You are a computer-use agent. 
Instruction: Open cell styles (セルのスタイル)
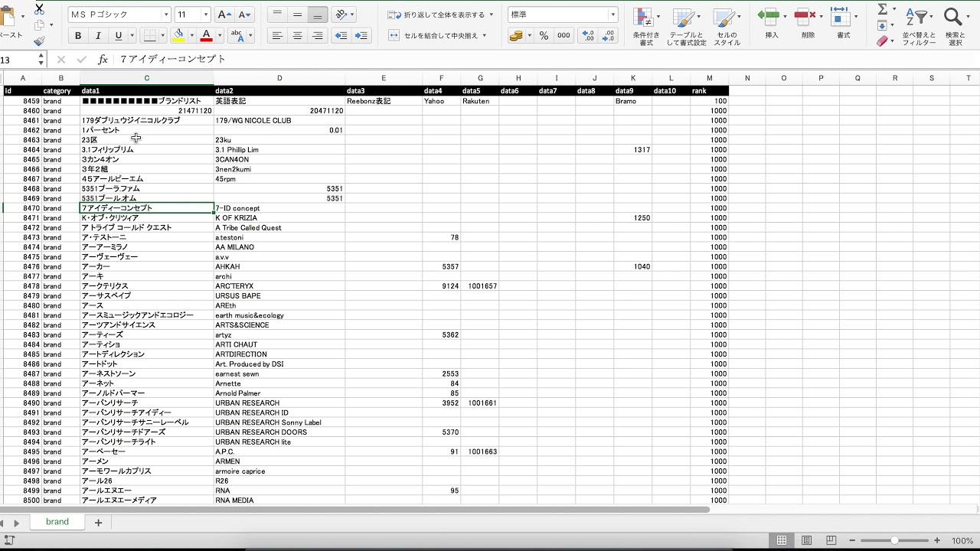click(x=727, y=27)
